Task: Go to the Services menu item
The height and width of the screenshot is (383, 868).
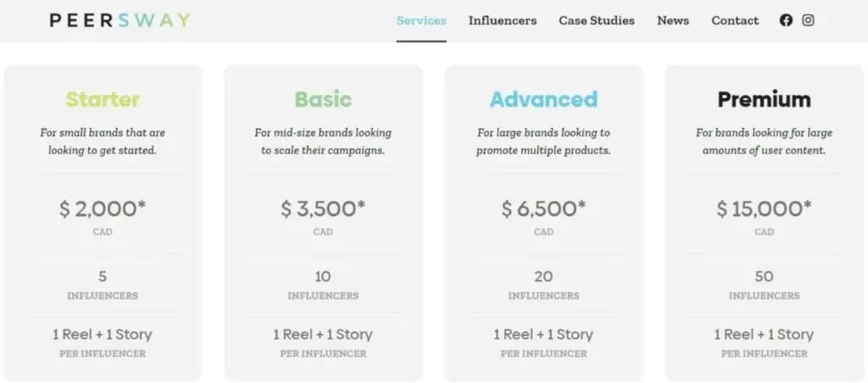Action: tap(421, 20)
